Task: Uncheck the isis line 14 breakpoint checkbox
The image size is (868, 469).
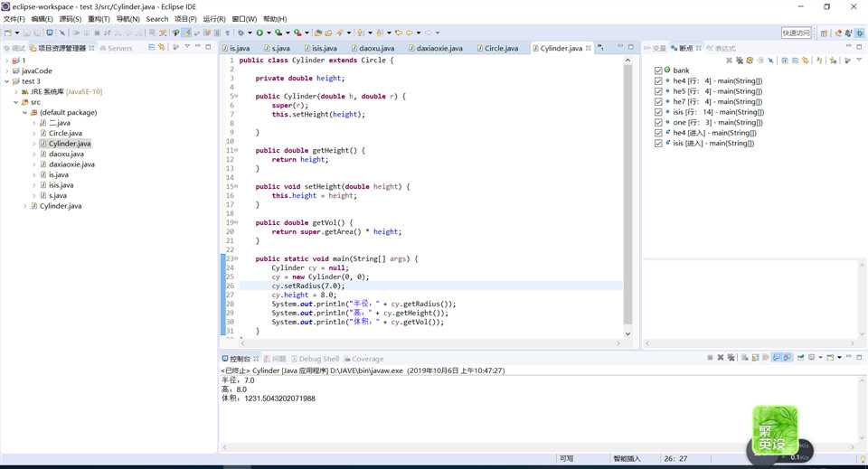Action: tap(658, 112)
